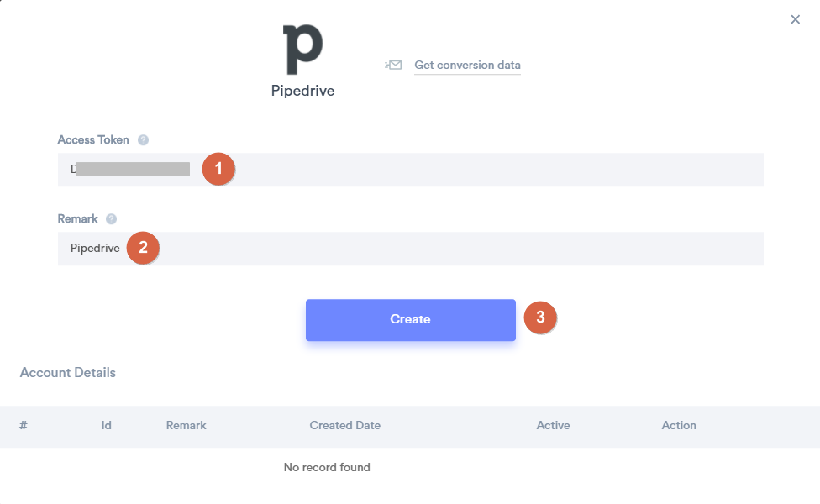Click the Created Date column header
Screen dimensions: 820x504
point(345,425)
